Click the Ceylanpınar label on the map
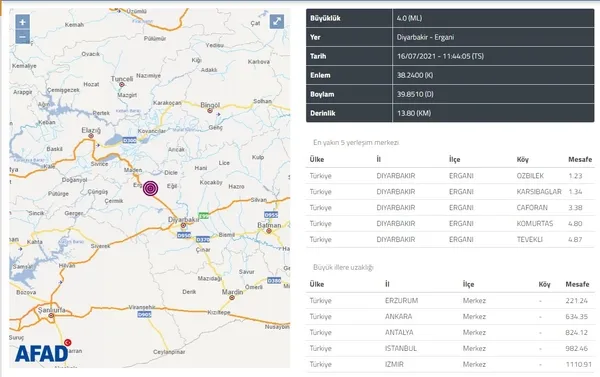Image resolution: width=600 pixels, height=377 pixels. pyautogui.click(x=169, y=352)
